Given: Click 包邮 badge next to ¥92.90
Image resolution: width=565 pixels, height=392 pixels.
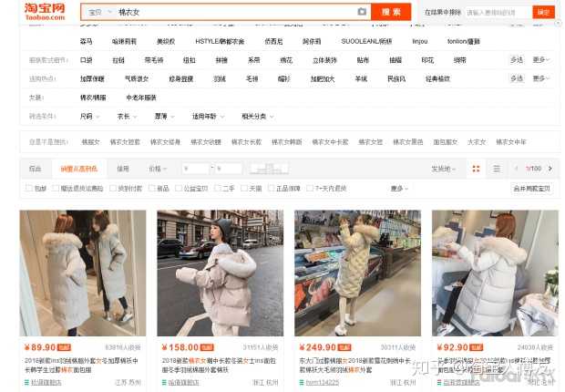Looking at the screenshot, I should [476, 347].
